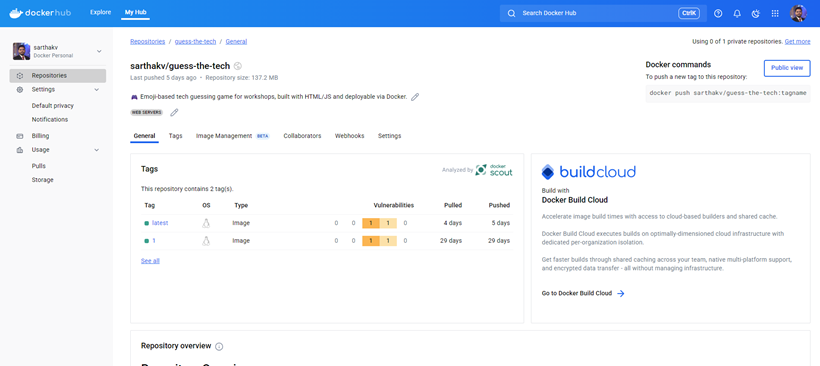The height and width of the screenshot is (366, 820).
Task: Click the orange high vulnerability count for tag 1
Action: [x=371, y=241]
